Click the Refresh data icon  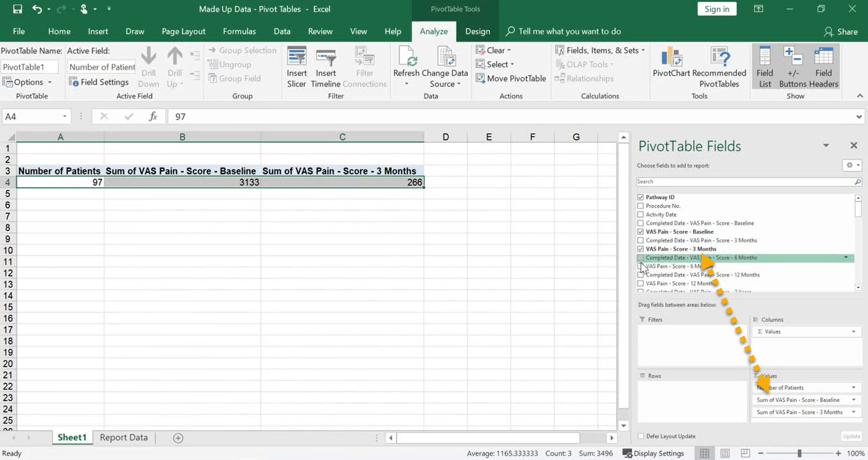(406, 57)
